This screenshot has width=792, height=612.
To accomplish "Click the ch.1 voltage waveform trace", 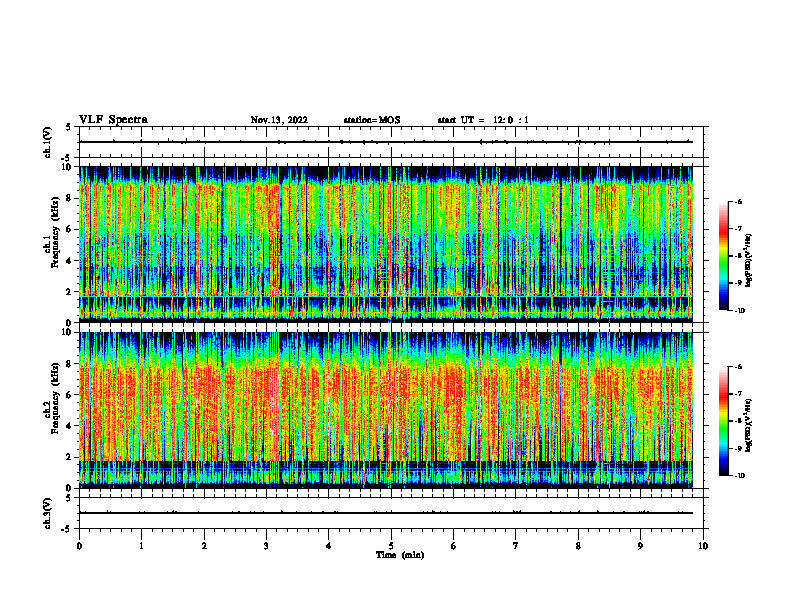I will [386, 142].
